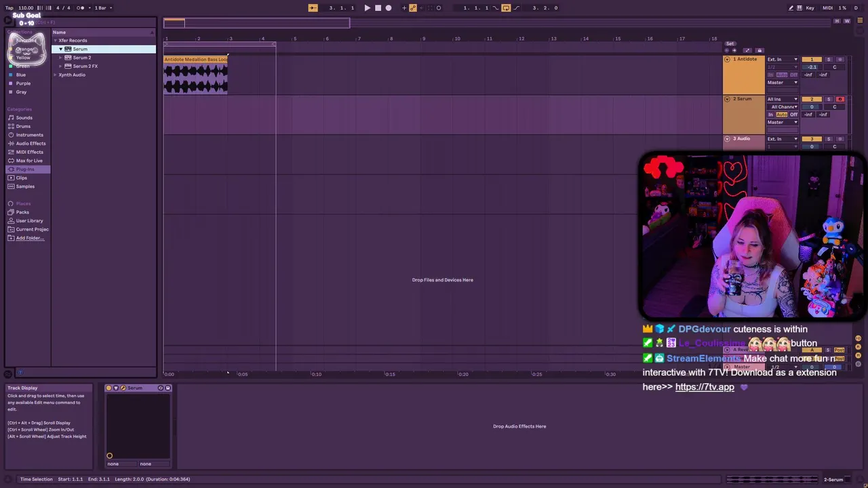Viewport: 868px width, 488px height.
Task: Solo the 2 Serum track
Action: [829, 99]
